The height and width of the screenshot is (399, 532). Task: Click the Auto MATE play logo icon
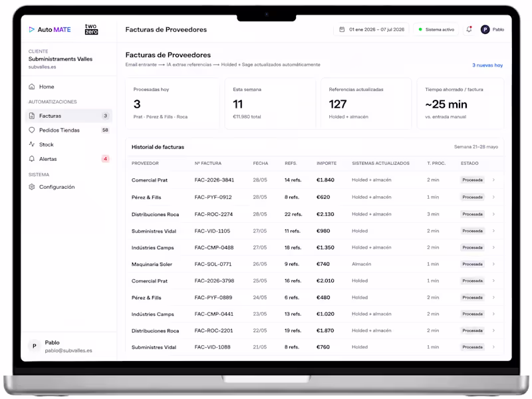[31, 29]
